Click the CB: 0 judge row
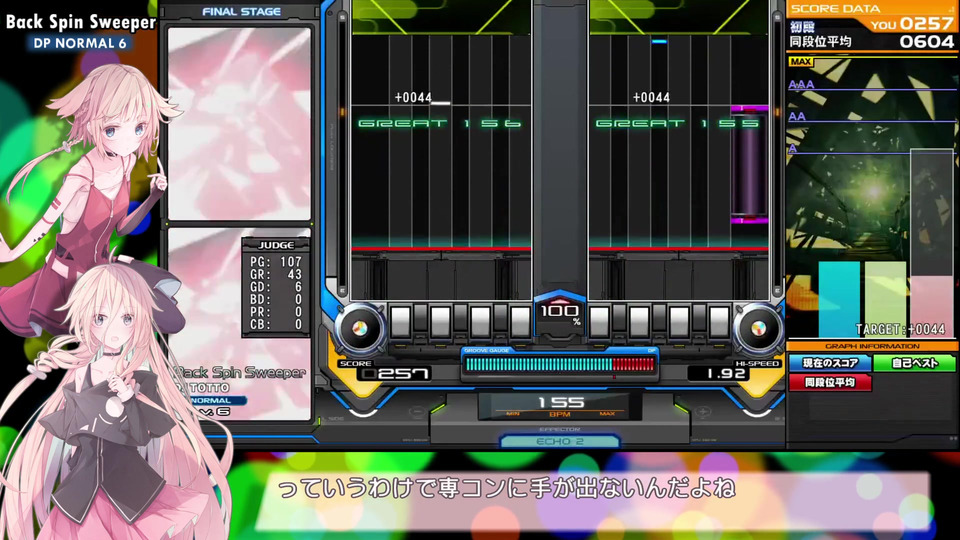 (276, 324)
